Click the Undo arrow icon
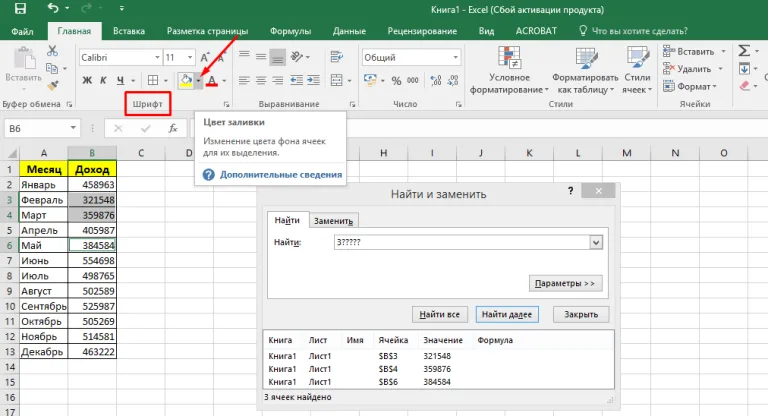 (x=53, y=8)
